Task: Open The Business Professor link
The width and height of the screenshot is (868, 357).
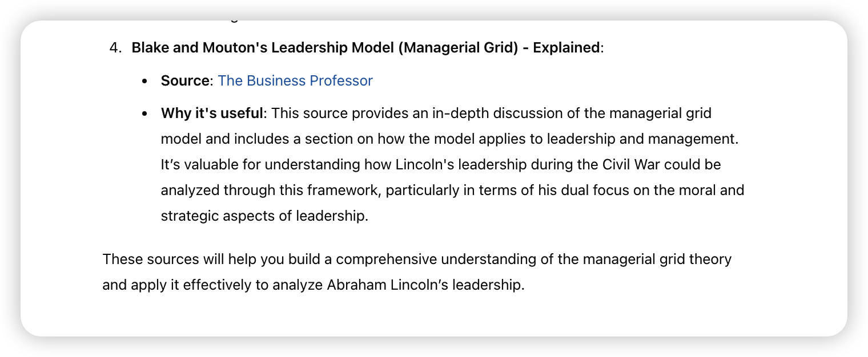Action: (295, 81)
